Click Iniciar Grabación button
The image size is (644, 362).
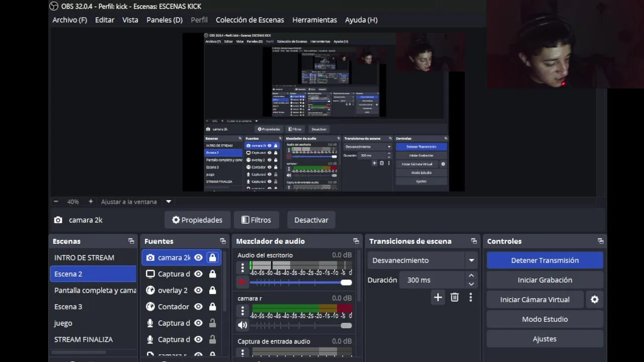point(545,280)
